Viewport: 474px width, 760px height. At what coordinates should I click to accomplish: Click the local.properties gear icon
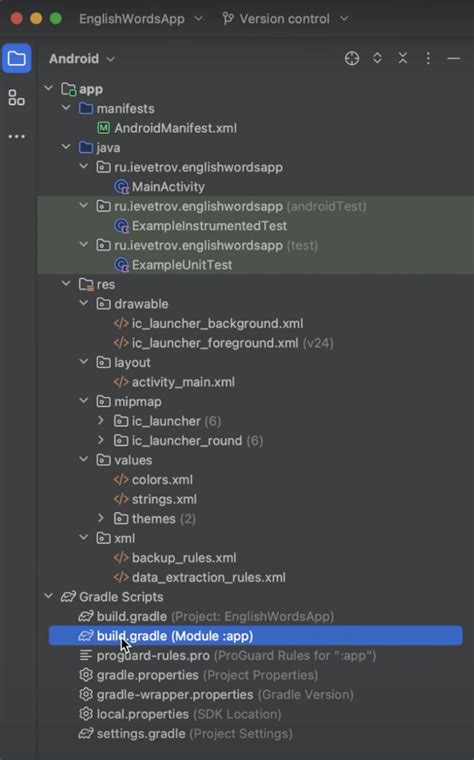[x=86, y=714]
